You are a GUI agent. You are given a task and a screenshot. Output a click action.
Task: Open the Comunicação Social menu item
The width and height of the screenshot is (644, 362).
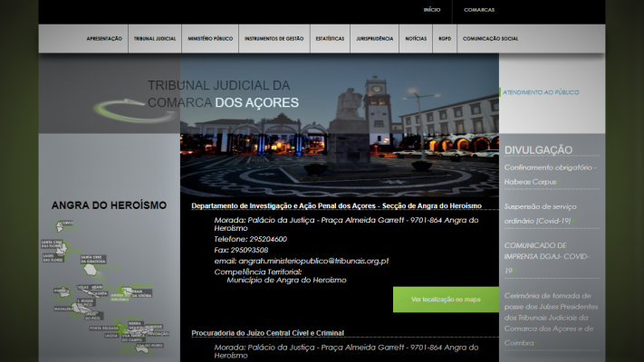tap(490, 39)
